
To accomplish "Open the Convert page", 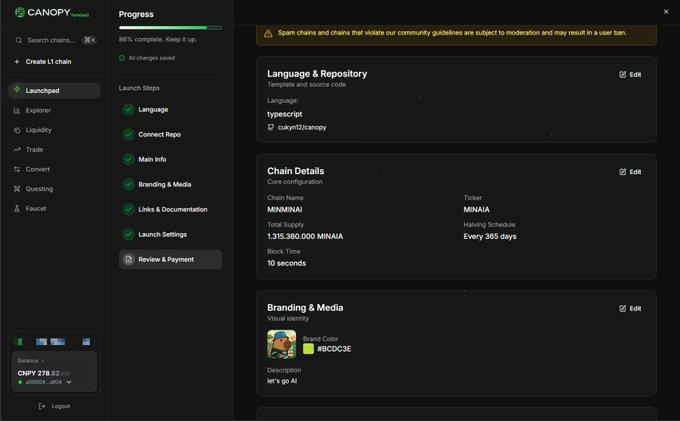I will pos(54,169).
